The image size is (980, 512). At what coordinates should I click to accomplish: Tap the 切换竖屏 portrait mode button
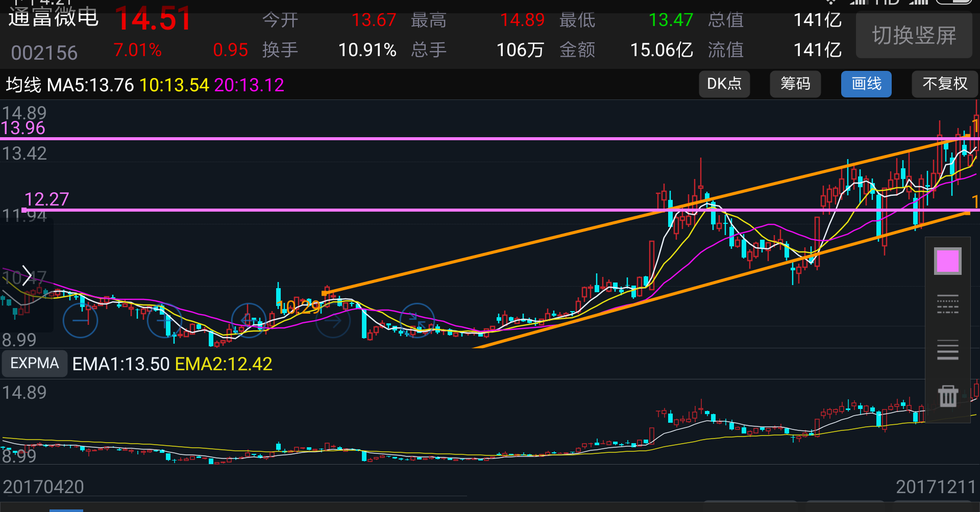914,36
